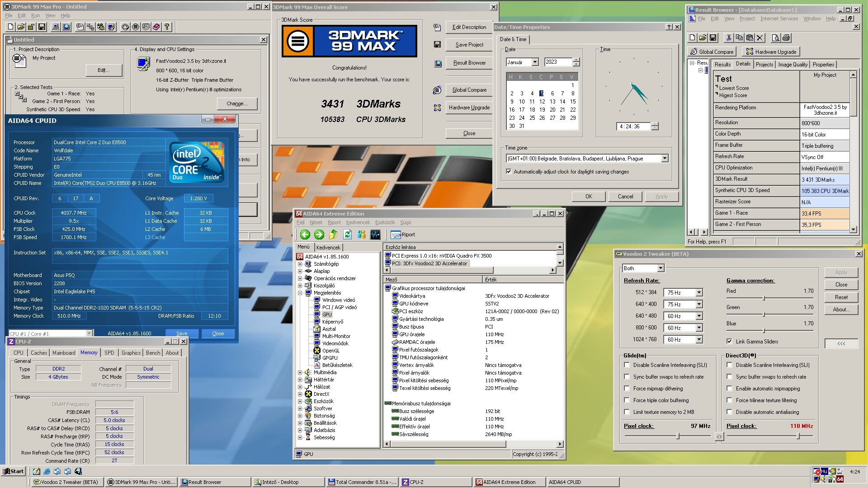Toggle automatic daylight saving clock adjustment
The height and width of the screenshot is (488, 868).
pos(509,172)
